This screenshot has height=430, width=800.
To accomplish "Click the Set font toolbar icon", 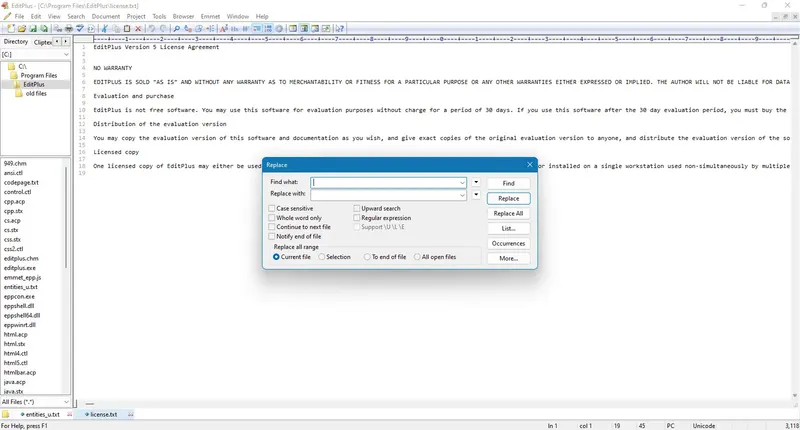I will pyautogui.click(x=223, y=29).
